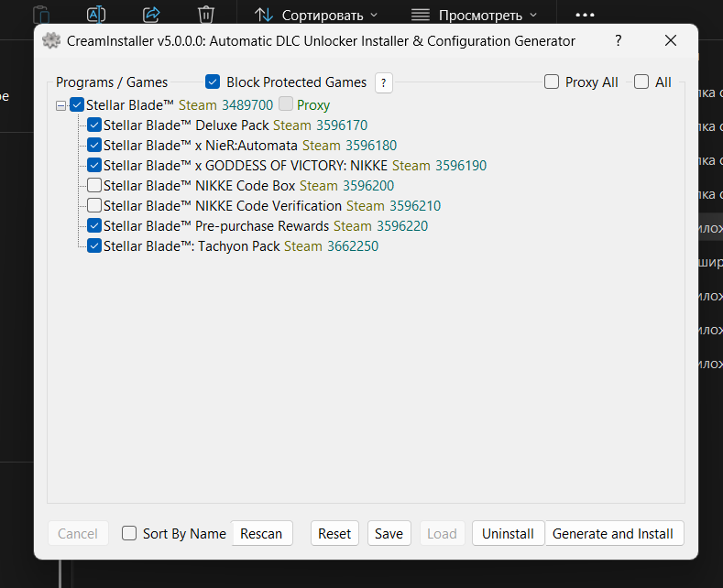Click the Rescan button
The image size is (723, 588).
(261, 533)
